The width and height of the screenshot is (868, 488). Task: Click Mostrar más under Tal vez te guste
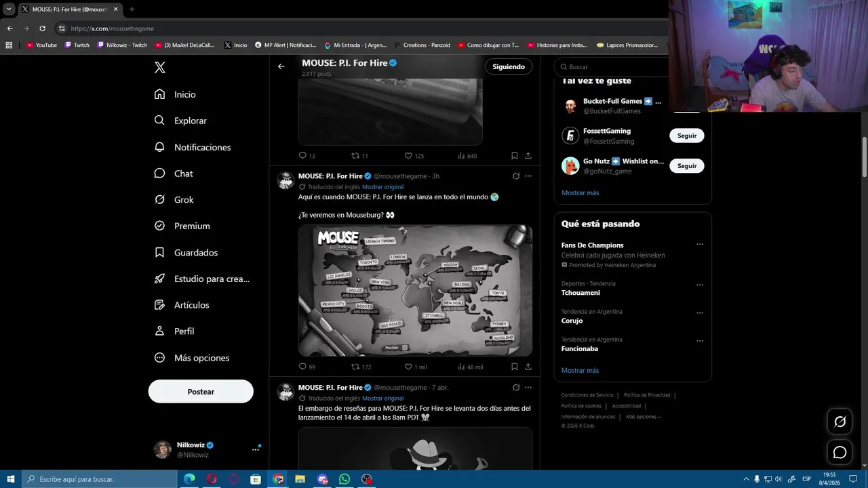580,192
